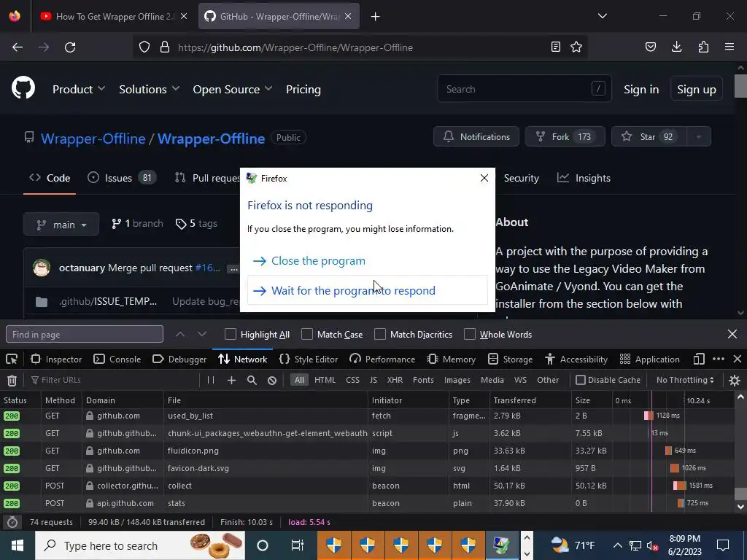Image resolution: width=747 pixels, height=560 pixels.
Task: Add a network filter with the plus icon
Action: (x=231, y=380)
